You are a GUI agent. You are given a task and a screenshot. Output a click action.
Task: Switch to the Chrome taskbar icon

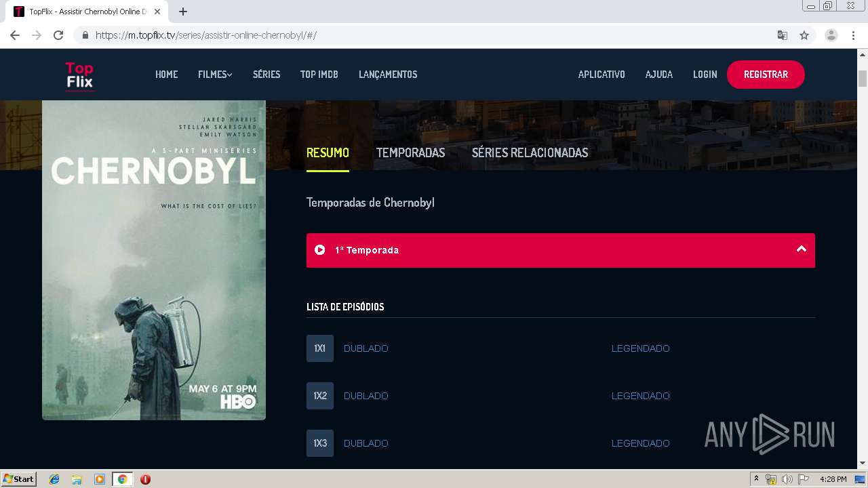122,479
